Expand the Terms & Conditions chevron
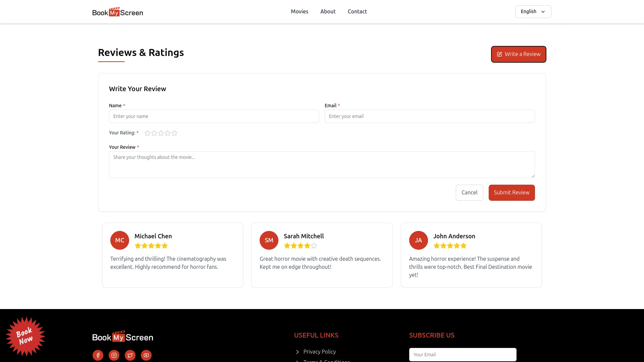 297,361
